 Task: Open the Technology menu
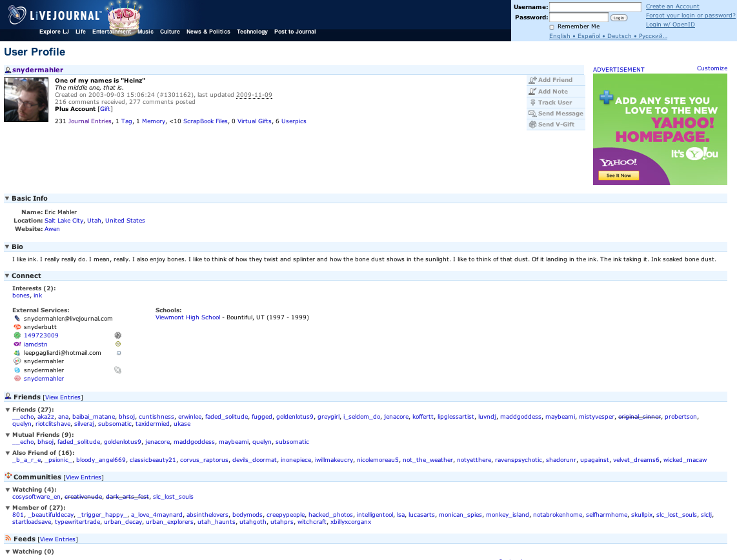(252, 32)
